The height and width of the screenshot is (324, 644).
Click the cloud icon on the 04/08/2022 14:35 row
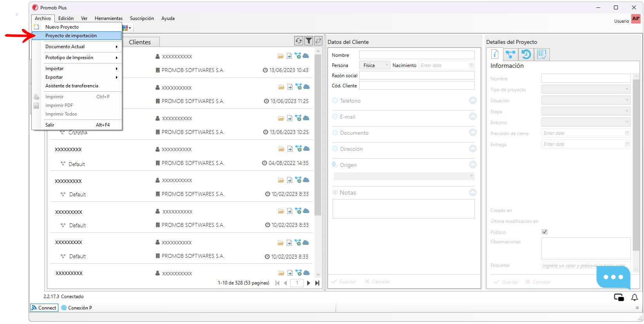(x=306, y=148)
